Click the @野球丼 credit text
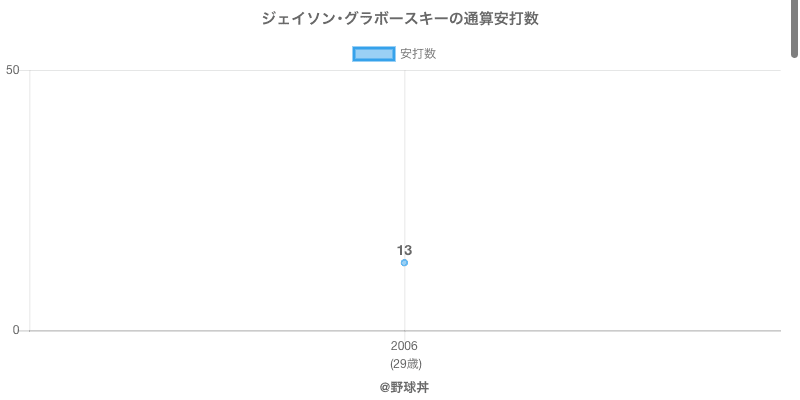 pos(404,387)
